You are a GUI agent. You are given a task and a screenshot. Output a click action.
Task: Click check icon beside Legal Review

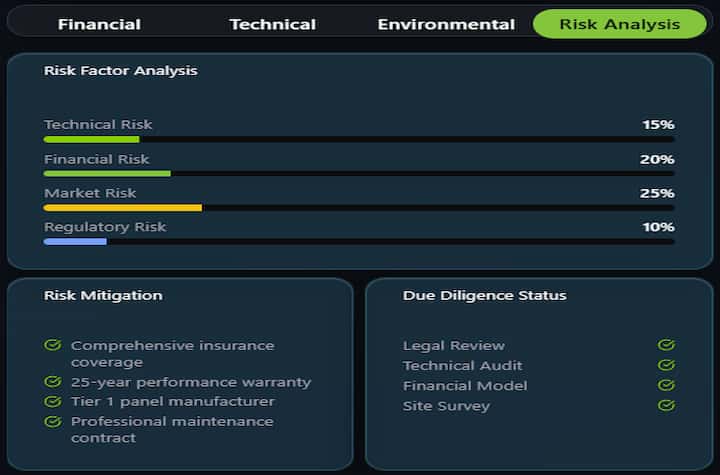[x=666, y=345]
